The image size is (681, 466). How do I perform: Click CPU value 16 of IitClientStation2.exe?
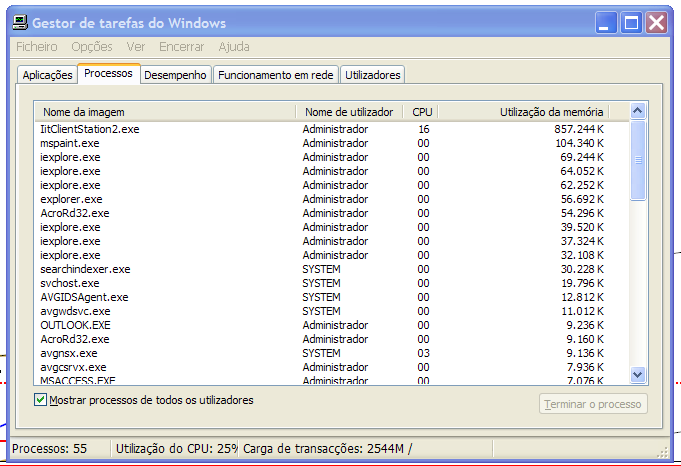[x=423, y=129]
